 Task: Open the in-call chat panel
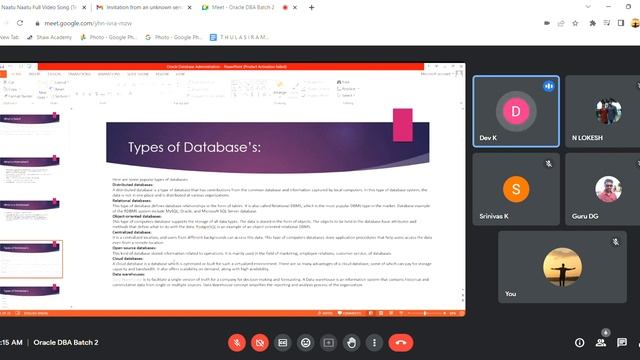622,343
